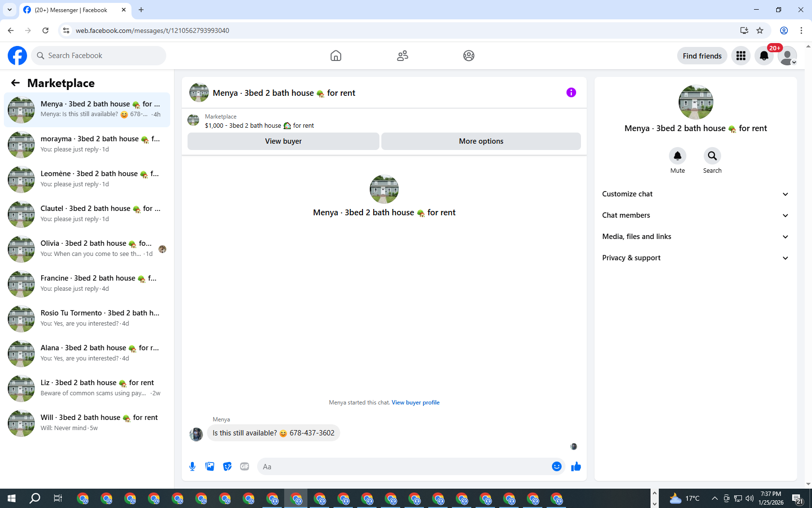Open Windows Start menu

[x=12, y=498]
